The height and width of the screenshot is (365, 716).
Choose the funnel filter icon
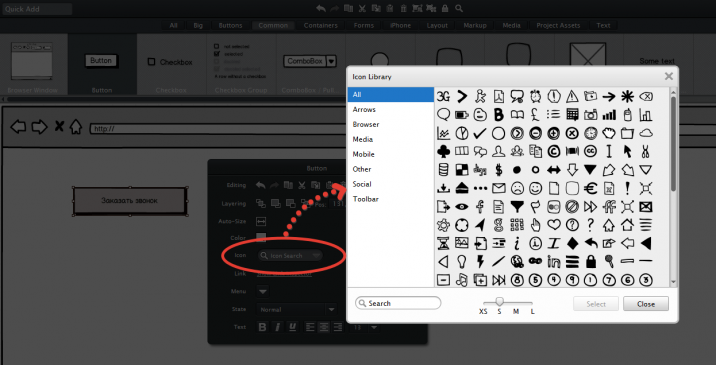[x=517, y=207]
